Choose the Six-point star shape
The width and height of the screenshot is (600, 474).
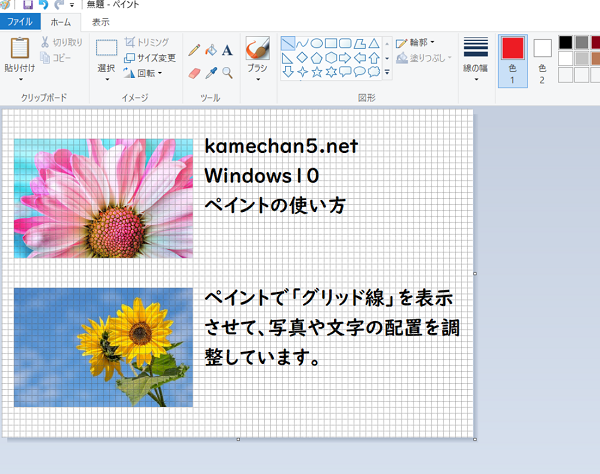point(331,72)
